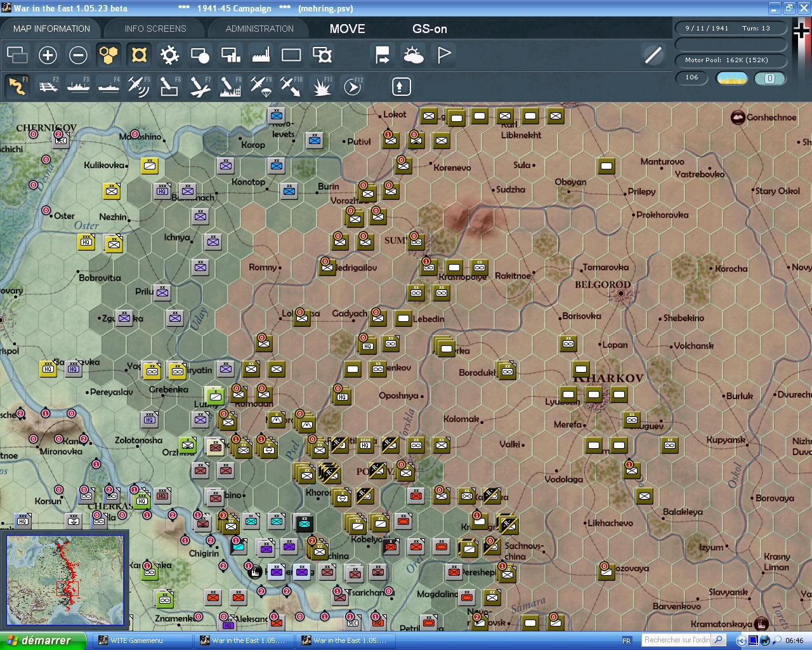Open the INFO SCREENS tab
The image size is (812, 650).
[x=155, y=29]
